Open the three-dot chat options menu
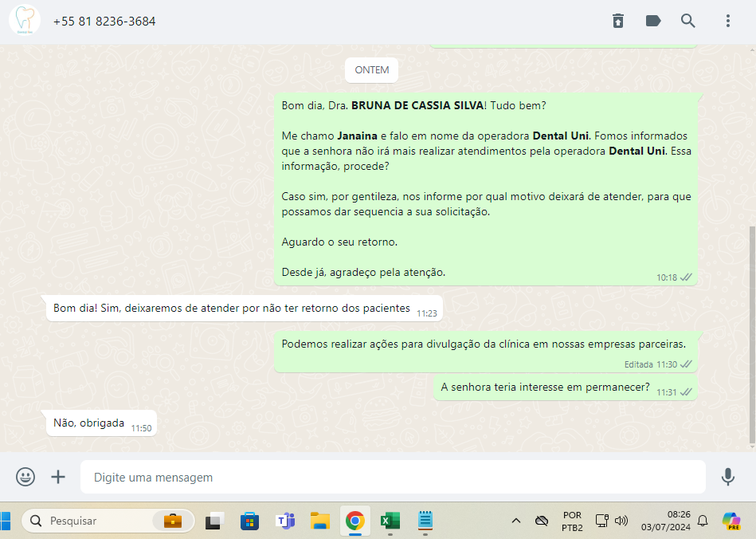Viewport: 756px width, 539px height. [727, 22]
